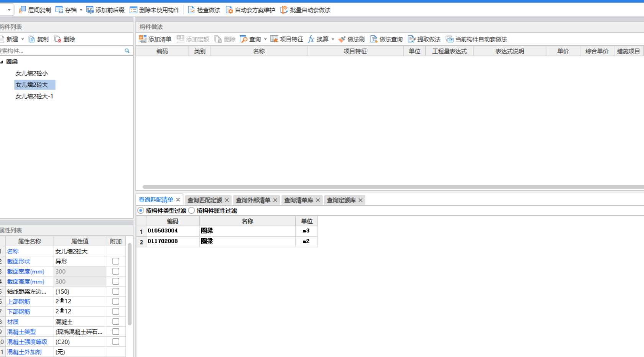Select the 女儿墙2砼大-1 component
Viewport: 644px width, 357px height.
coord(34,96)
